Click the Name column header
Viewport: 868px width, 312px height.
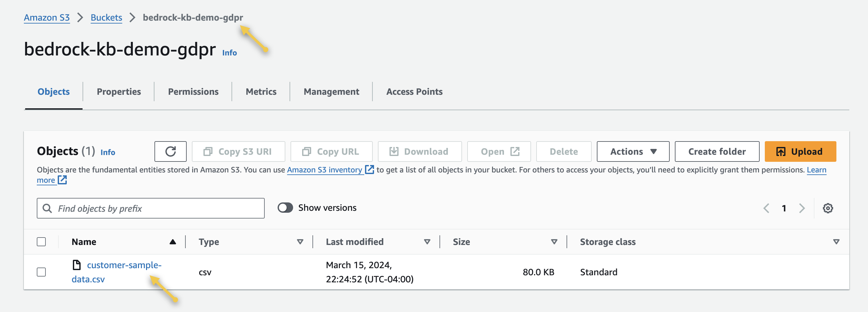tap(84, 242)
